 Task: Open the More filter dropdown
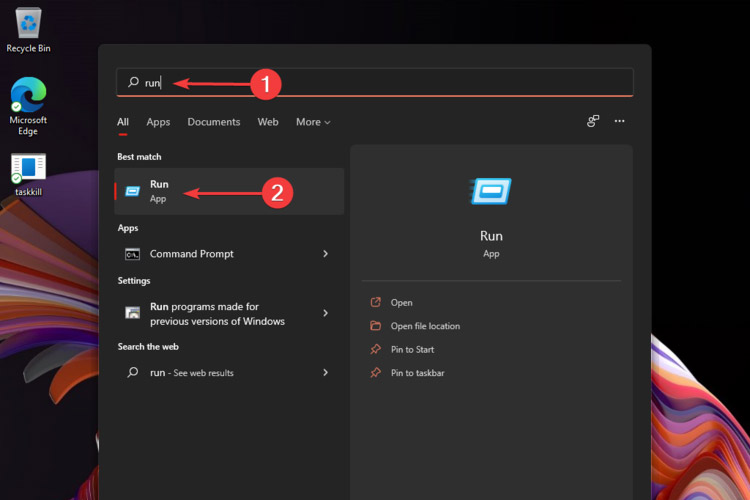pos(312,122)
